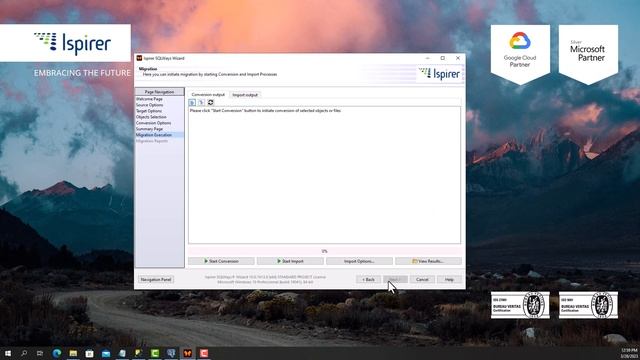Click the red Camtasia recorder taskbar icon
This screenshot has width=640, height=360.
coord(204,353)
